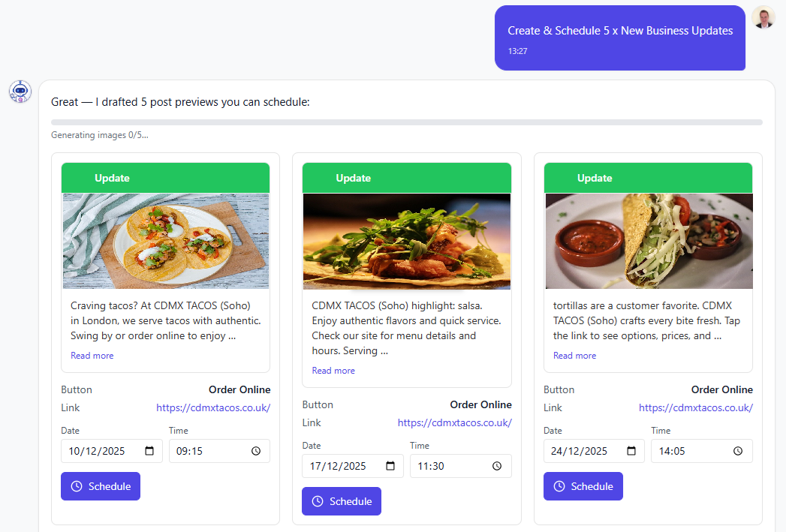Click the taco photo on the first post card

click(165, 240)
